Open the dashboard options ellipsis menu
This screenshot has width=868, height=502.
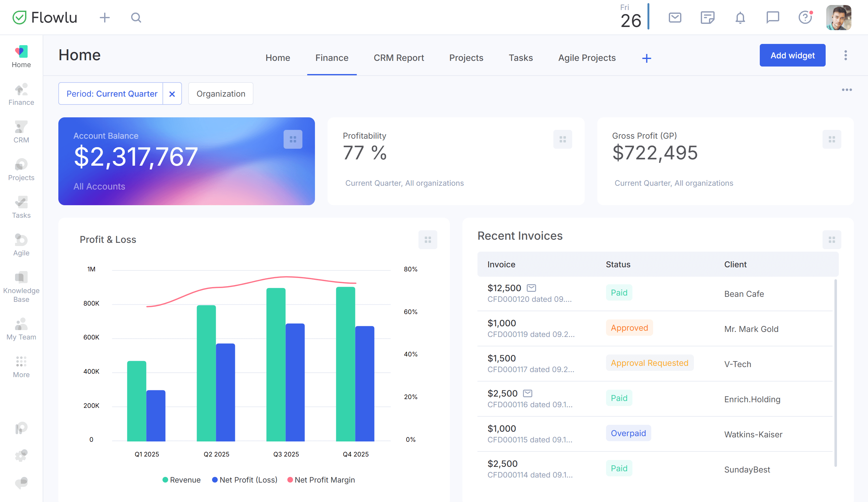click(x=846, y=90)
